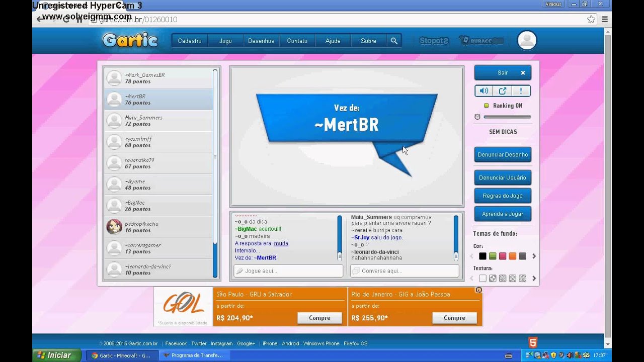The height and width of the screenshot is (362, 644).
Task: Select ~Mark_GamesBR in player list
Action: (158, 78)
